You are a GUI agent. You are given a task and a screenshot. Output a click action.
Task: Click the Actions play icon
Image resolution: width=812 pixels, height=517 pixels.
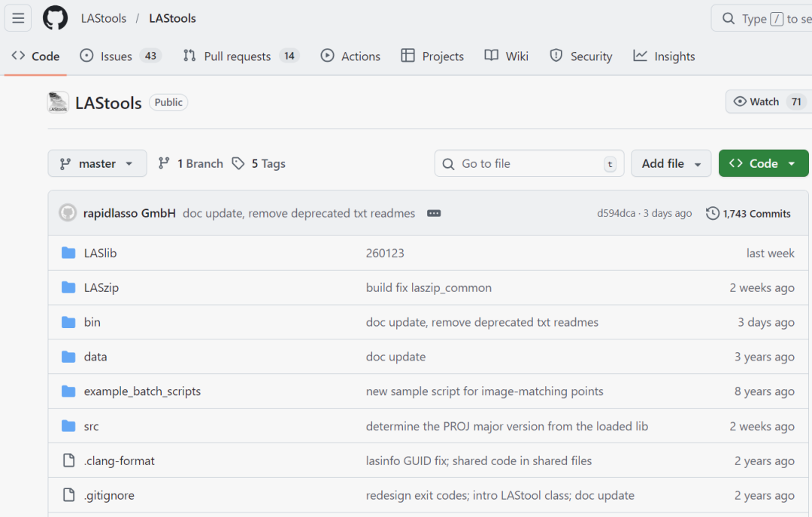pyautogui.click(x=327, y=56)
